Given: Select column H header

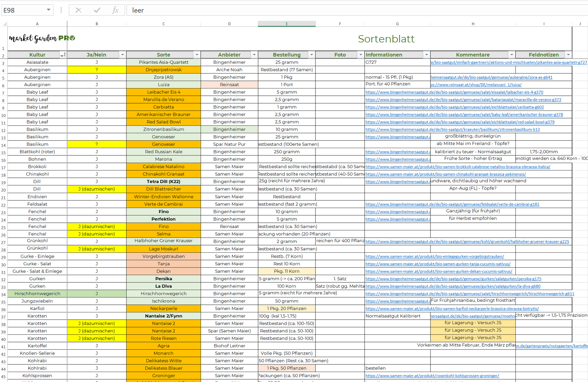Looking at the screenshot, I should click(x=473, y=24).
